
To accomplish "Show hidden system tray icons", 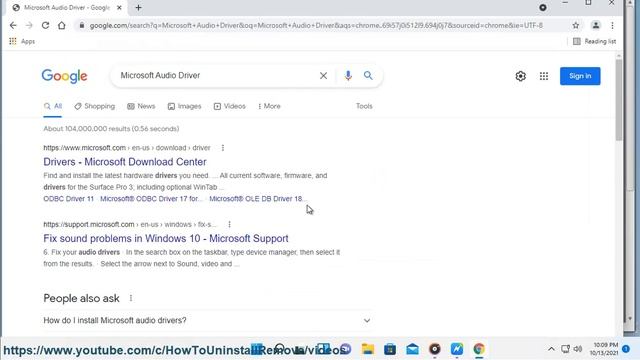I will [x=551, y=349].
